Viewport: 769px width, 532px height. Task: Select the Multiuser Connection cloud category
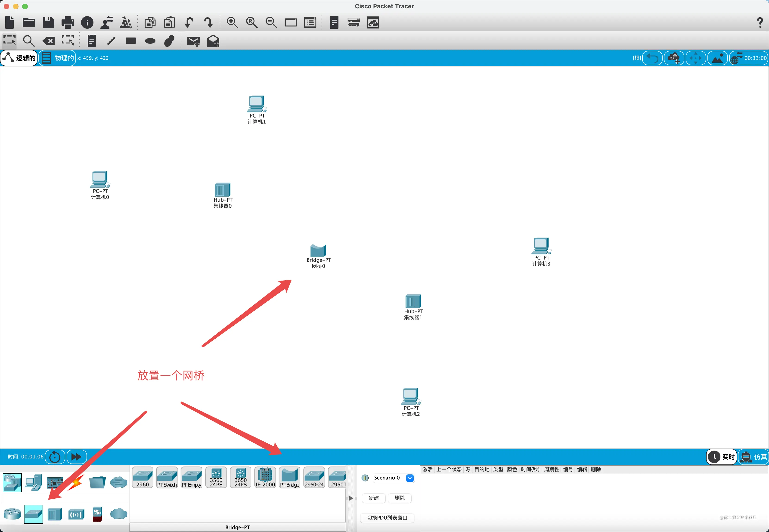pyautogui.click(x=119, y=482)
